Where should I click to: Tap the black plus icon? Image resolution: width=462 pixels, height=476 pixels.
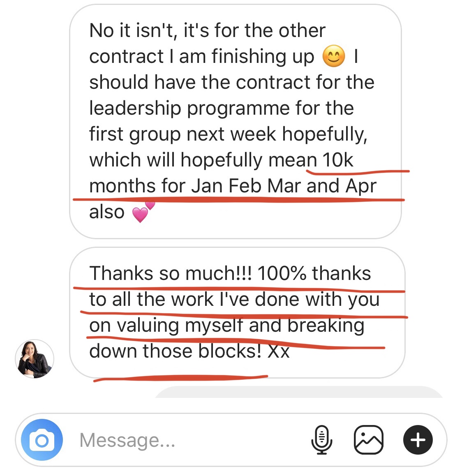tap(418, 440)
